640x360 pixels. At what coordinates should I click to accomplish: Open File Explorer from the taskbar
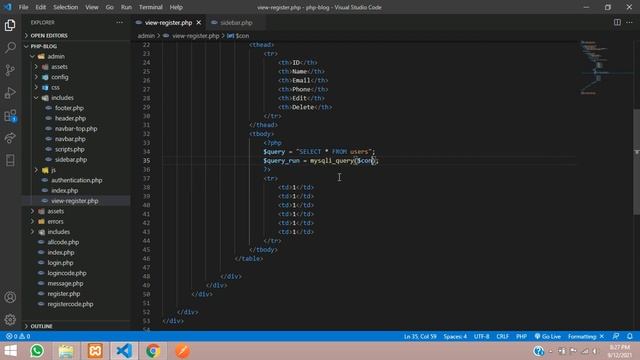pos(66,351)
